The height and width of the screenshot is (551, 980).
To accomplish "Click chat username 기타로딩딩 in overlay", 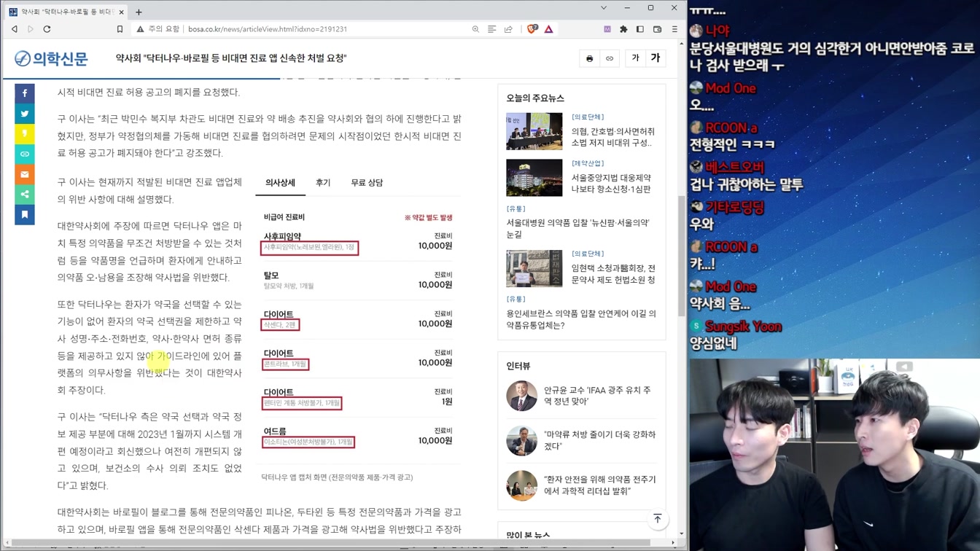I will 734,208.
